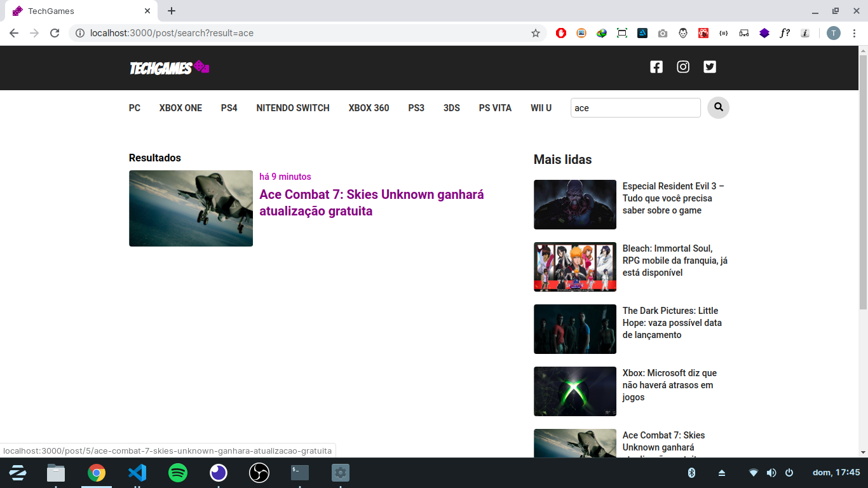Click the purple diamond extension icon
The image size is (868, 488).
tap(764, 33)
